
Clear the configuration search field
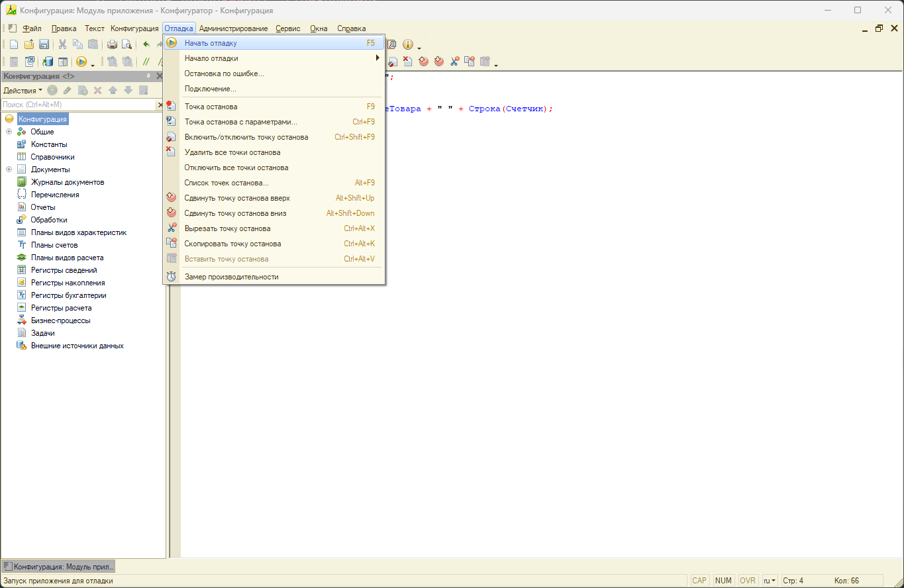coord(160,105)
